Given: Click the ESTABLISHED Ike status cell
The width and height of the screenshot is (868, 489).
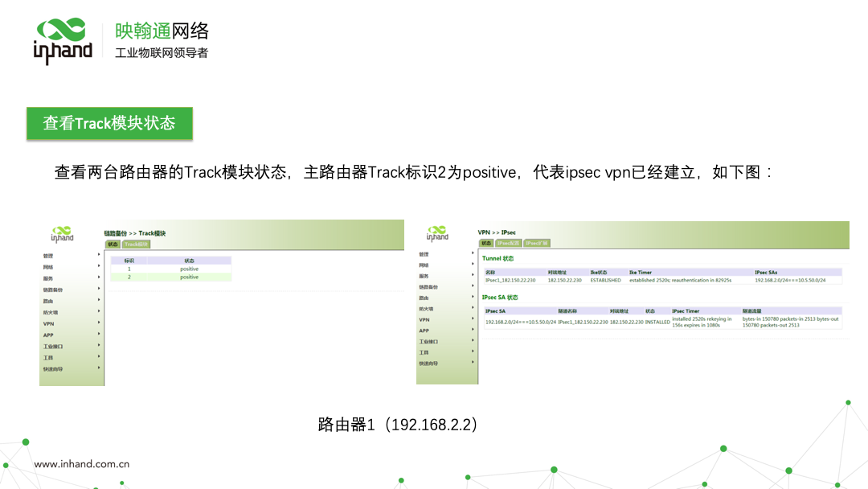Looking at the screenshot, I should click(x=605, y=281).
